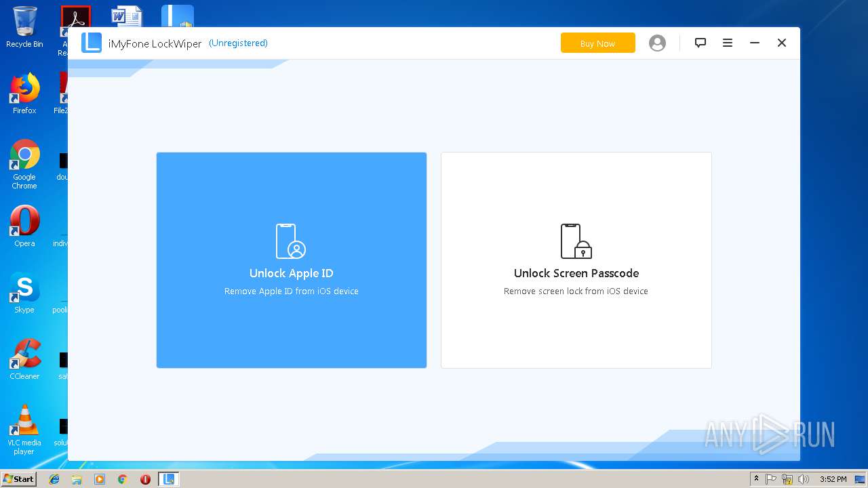
Task: Show hidden system tray icons
Action: [x=756, y=479]
